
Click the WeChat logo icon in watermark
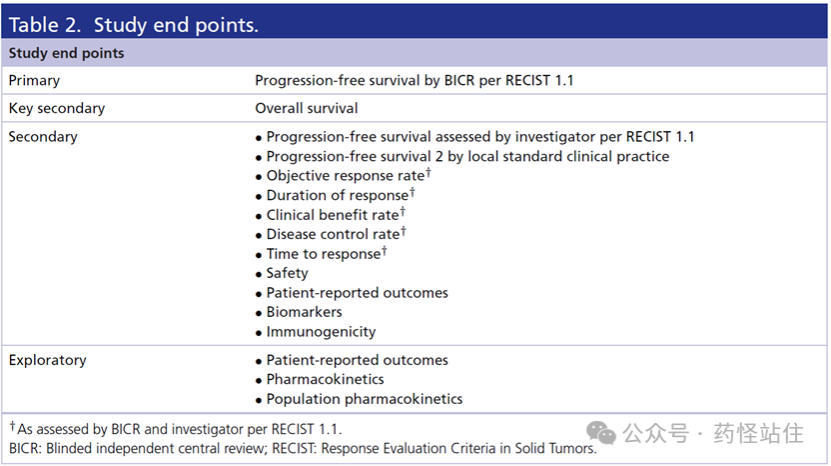tap(601, 433)
